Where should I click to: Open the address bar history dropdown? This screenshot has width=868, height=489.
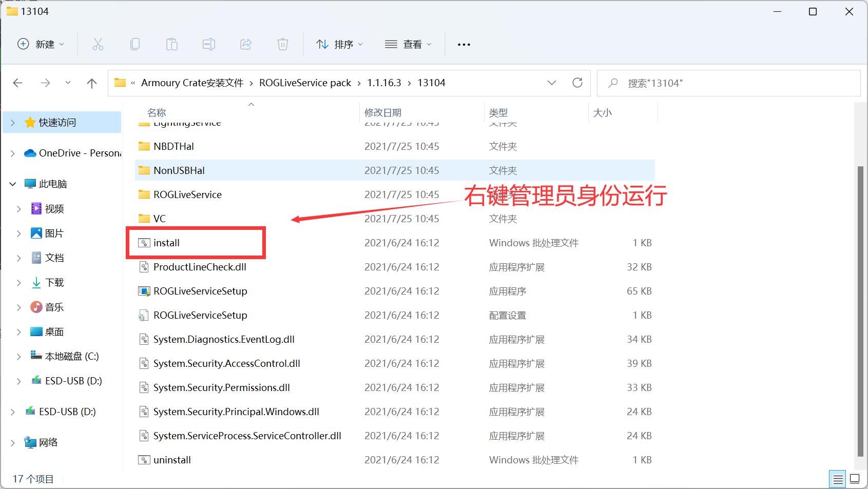pos(552,83)
